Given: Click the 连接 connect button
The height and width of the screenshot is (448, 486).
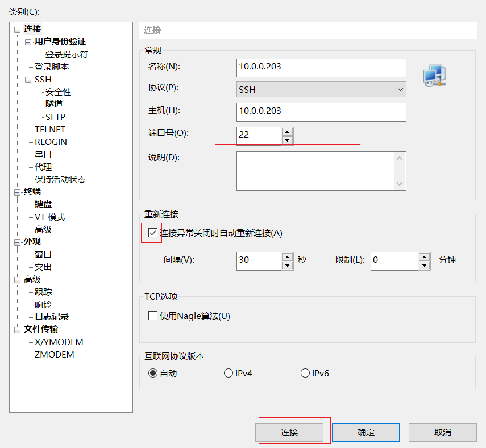Looking at the screenshot, I should pos(289,433).
